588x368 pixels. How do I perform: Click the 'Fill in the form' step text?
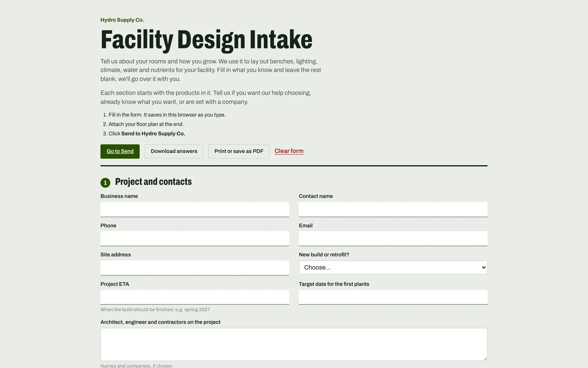167,115
